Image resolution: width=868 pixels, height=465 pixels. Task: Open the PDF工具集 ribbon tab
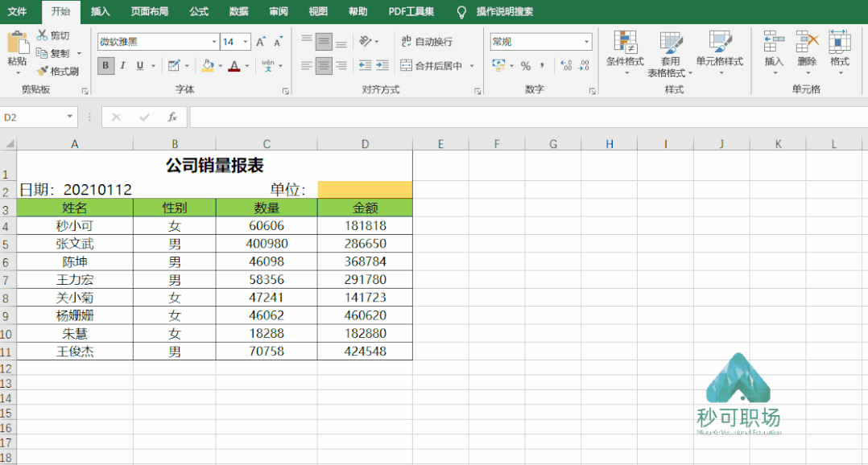412,11
